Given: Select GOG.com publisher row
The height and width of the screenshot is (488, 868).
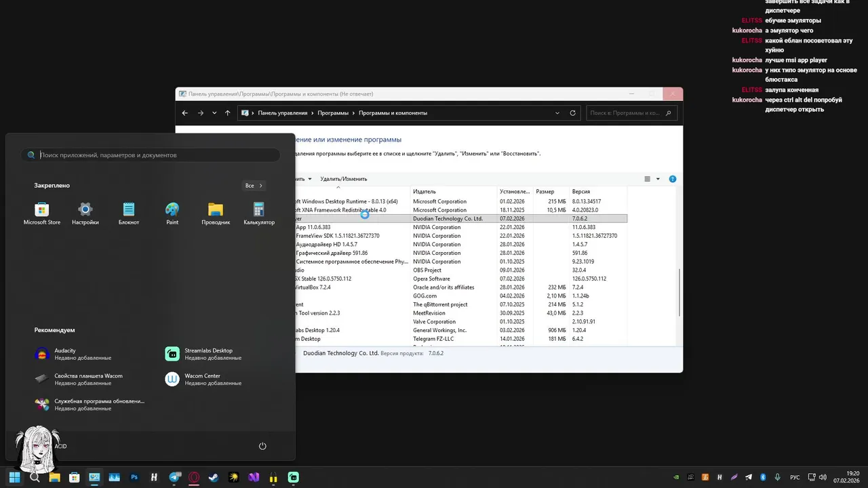Looking at the screenshot, I should coord(461,296).
